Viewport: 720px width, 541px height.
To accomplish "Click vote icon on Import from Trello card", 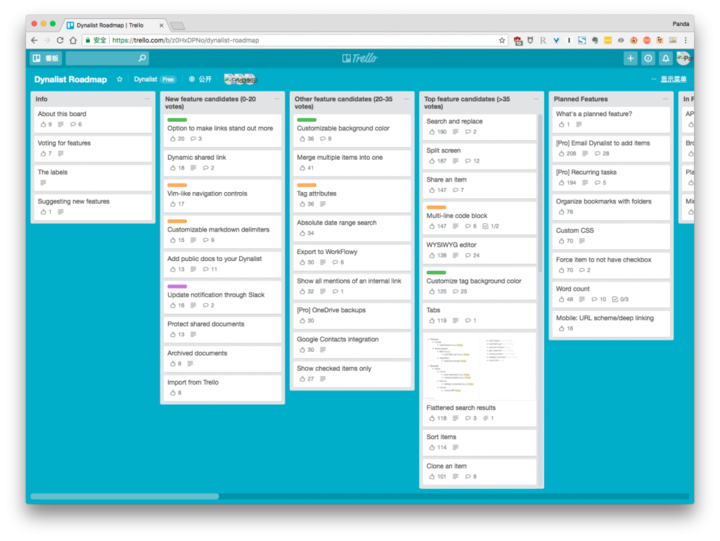I will click(173, 393).
